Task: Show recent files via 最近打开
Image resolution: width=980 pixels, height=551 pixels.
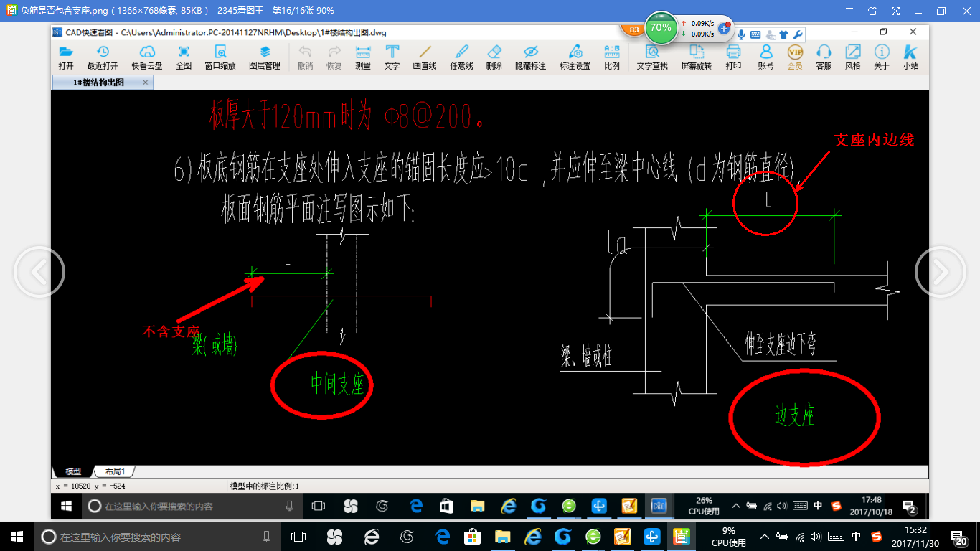Action: (x=103, y=57)
